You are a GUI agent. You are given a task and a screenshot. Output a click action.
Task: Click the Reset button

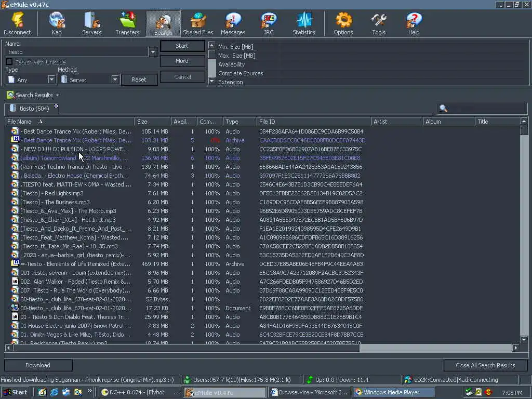tap(139, 79)
